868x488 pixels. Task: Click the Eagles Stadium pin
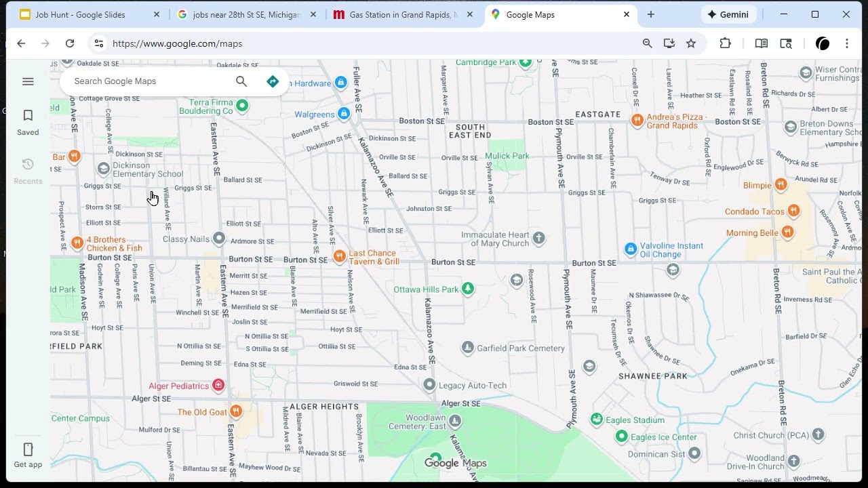[x=597, y=420]
